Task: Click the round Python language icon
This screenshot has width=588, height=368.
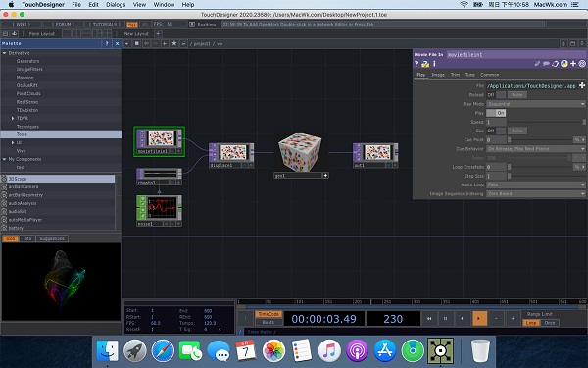Action: click(x=564, y=64)
